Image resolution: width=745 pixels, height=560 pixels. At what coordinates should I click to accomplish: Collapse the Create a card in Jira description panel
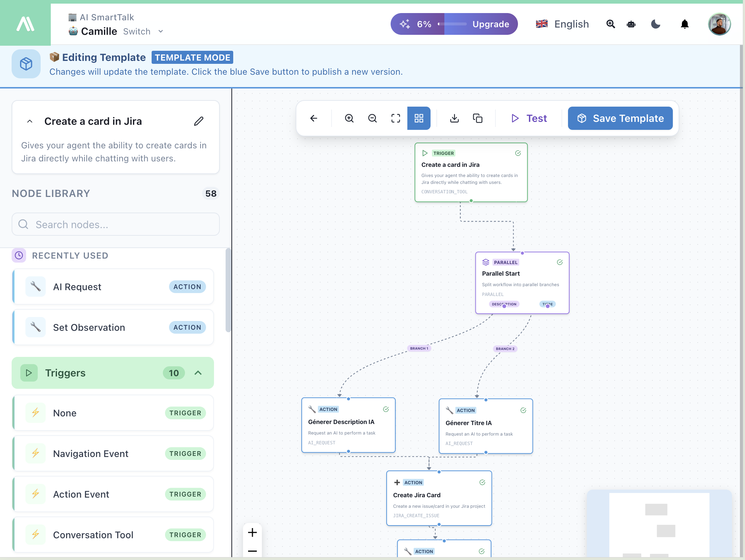coord(30,121)
